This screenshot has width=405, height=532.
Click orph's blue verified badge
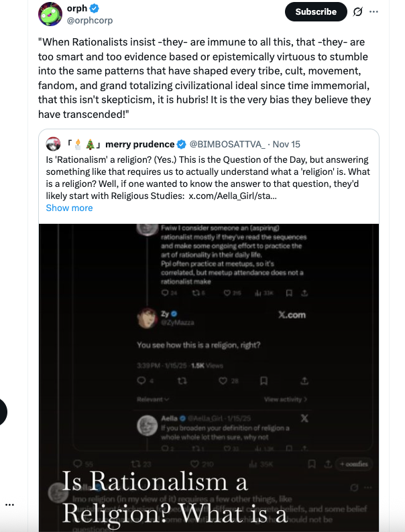tap(95, 9)
